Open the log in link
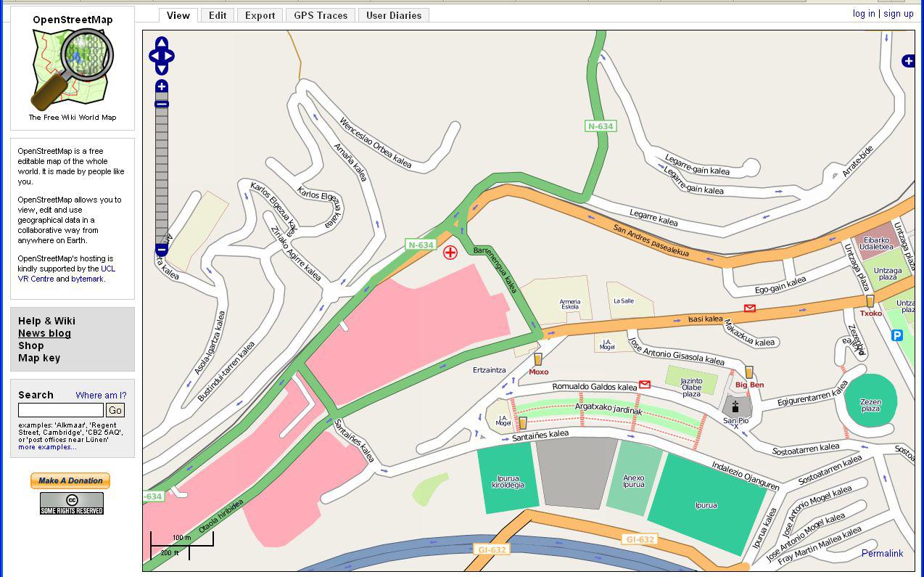 click(x=864, y=14)
